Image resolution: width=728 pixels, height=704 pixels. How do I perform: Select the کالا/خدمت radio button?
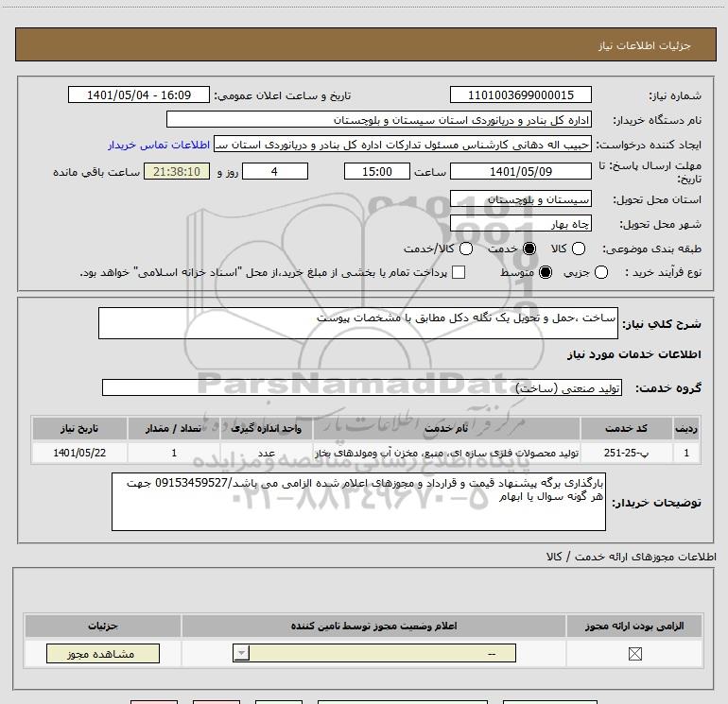tap(466, 249)
